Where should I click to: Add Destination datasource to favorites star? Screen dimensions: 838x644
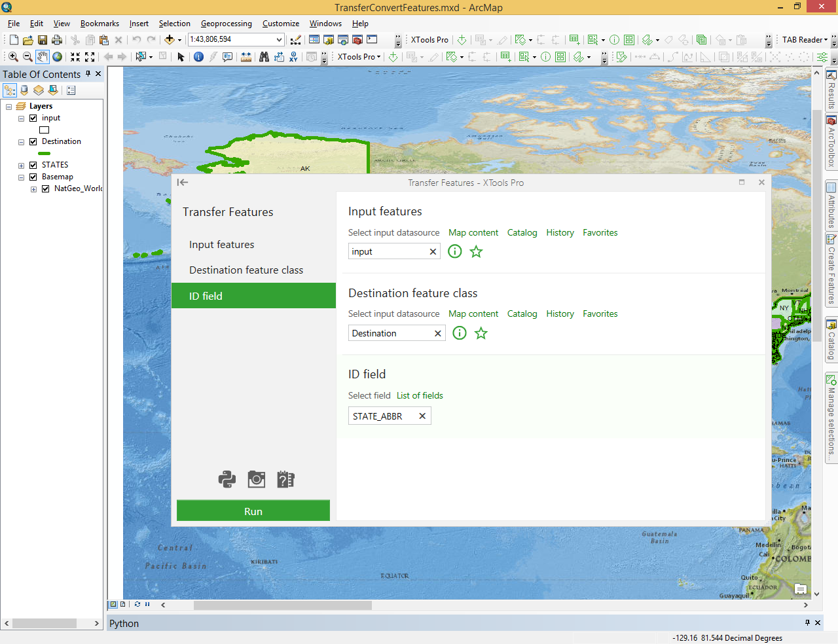click(x=481, y=333)
